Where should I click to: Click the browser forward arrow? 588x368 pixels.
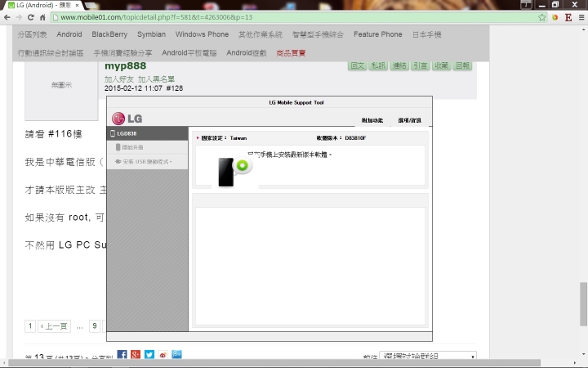[19, 17]
